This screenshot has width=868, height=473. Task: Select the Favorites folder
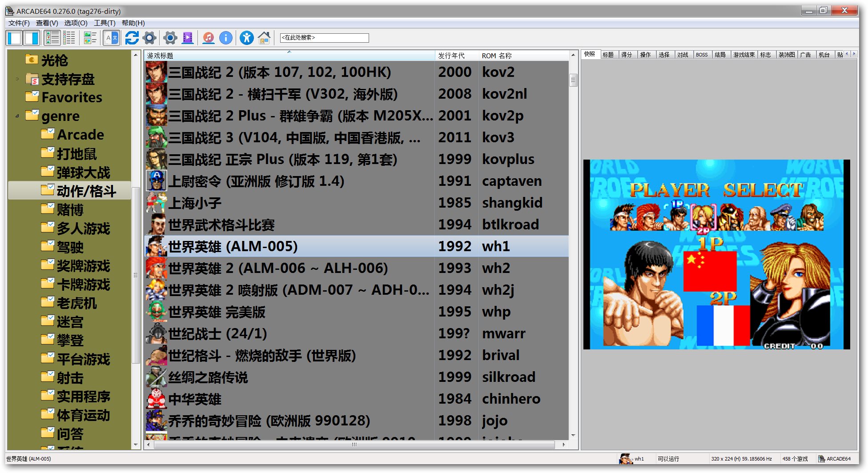click(x=64, y=97)
